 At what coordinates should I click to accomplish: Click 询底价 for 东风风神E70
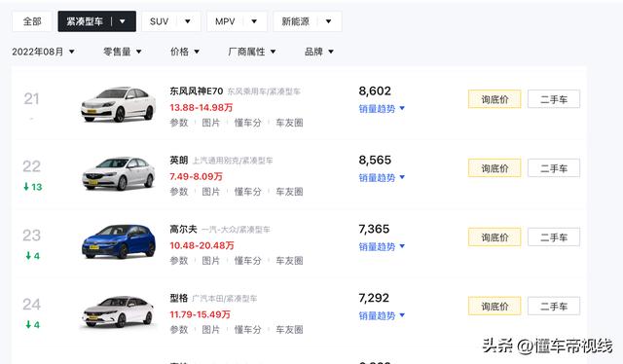pos(495,99)
